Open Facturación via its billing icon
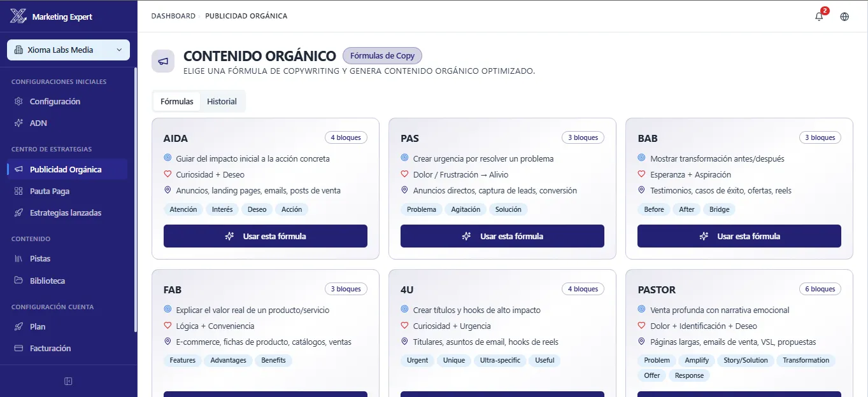This screenshot has height=397, width=868. pos(20,348)
